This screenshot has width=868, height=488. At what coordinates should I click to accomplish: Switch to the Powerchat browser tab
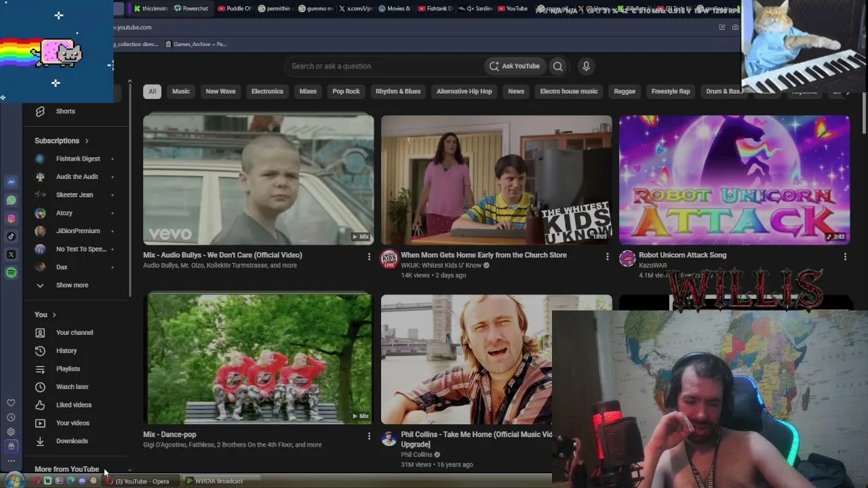(x=192, y=9)
